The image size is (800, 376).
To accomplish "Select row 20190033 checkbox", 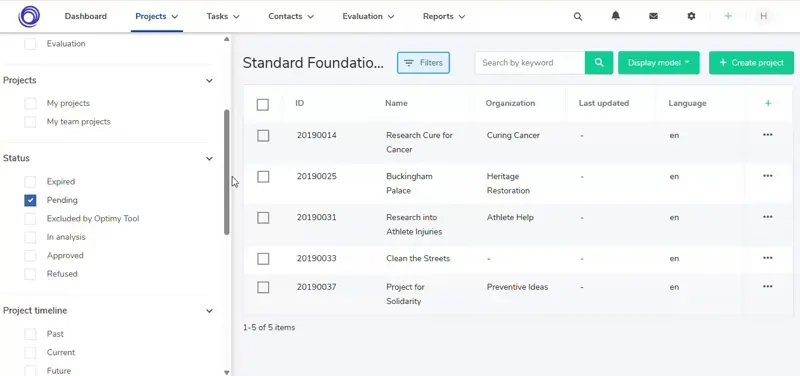I will (263, 259).
